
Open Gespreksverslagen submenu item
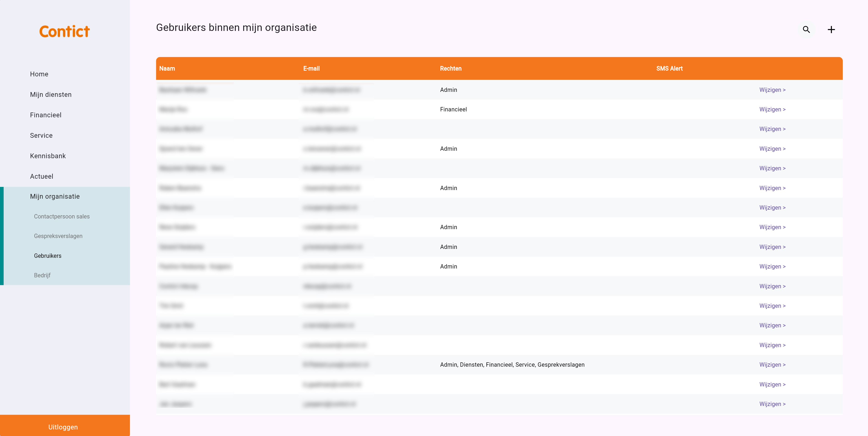coord(58,236)
